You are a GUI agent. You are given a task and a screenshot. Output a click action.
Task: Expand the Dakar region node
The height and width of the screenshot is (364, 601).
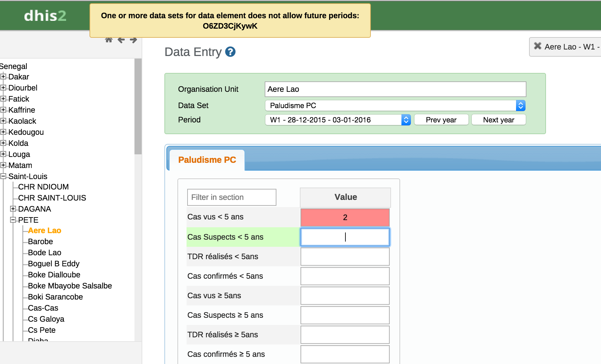click(3, 77)
